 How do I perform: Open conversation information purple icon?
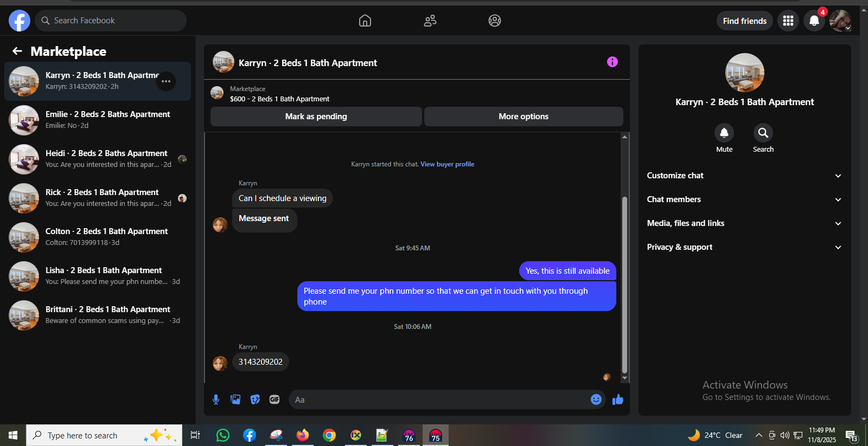coord(612,62)
